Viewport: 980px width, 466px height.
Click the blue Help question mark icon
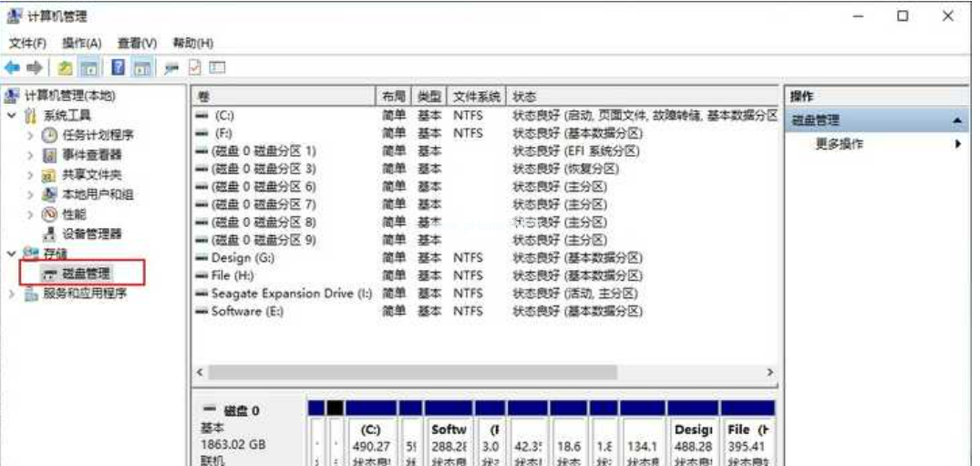(119, 68)
